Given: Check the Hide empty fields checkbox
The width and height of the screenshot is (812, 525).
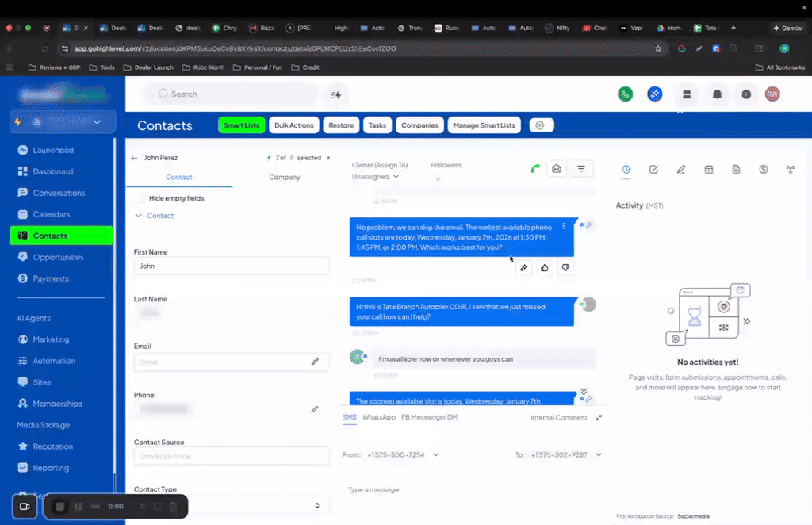Looking at the screenshot, I should point(140,198).
